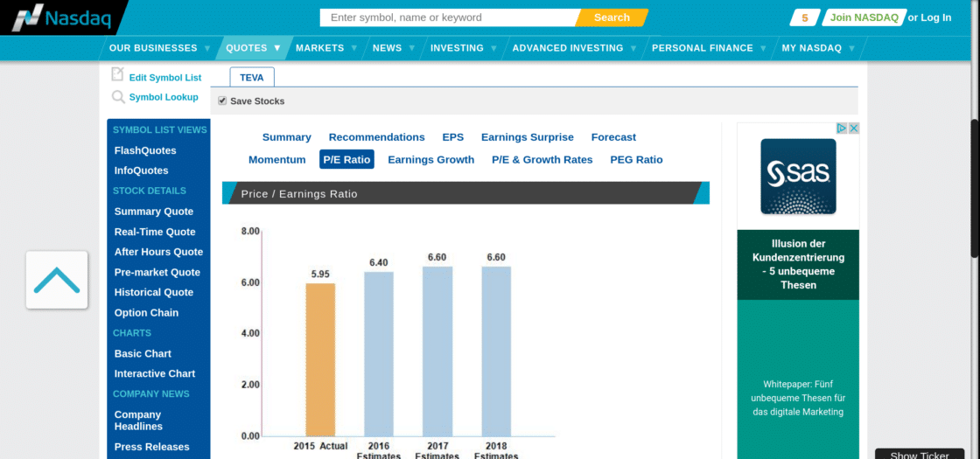980x459 pixels.
Task: Open the SAS logo advertisement
Action: 798,176
